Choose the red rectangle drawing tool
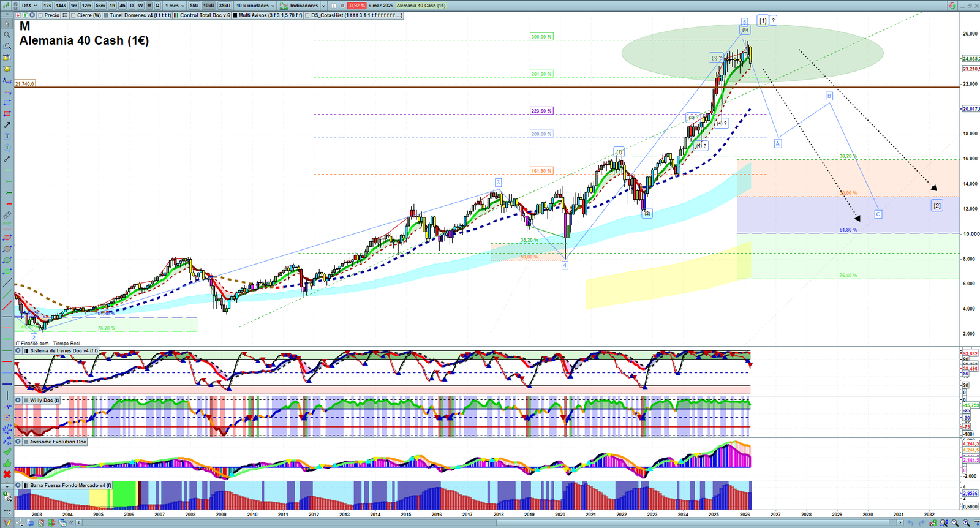This screenshot has width=980, height=528. point(7,114)
